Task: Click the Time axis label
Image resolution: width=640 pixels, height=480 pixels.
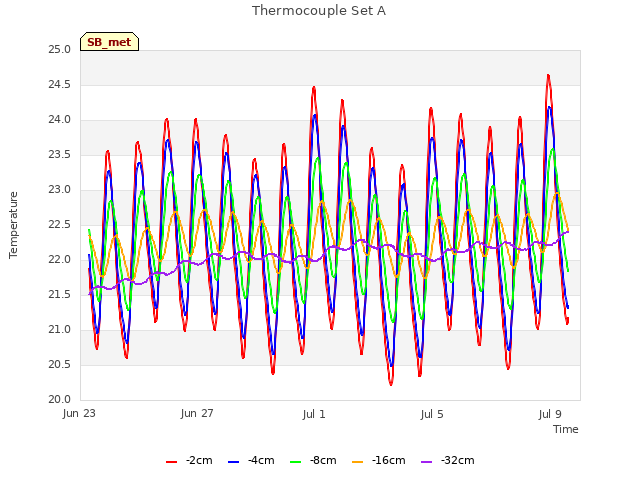Action: (x=566, y=429)
